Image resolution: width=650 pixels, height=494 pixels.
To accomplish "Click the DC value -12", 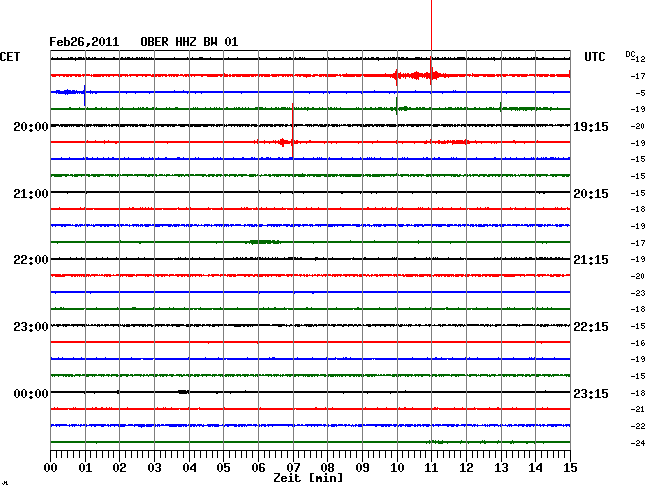I will click(x=639, y=59).
